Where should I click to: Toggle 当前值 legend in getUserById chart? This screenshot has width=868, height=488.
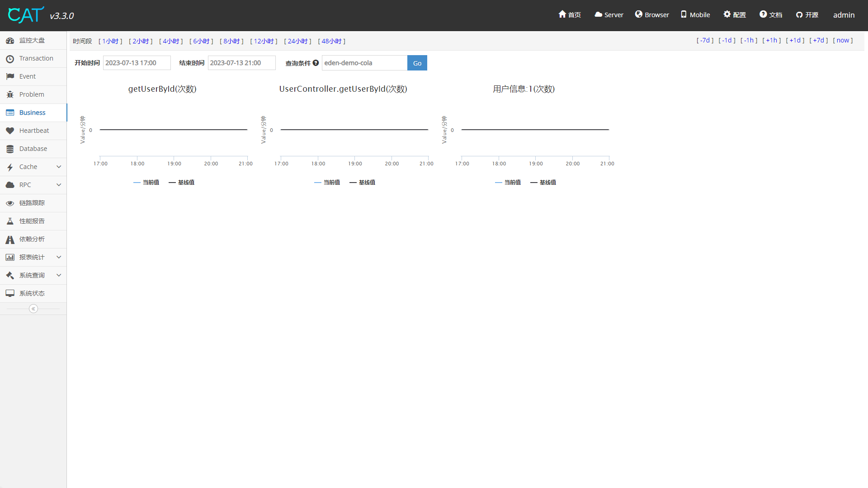[x=146, y=183]
